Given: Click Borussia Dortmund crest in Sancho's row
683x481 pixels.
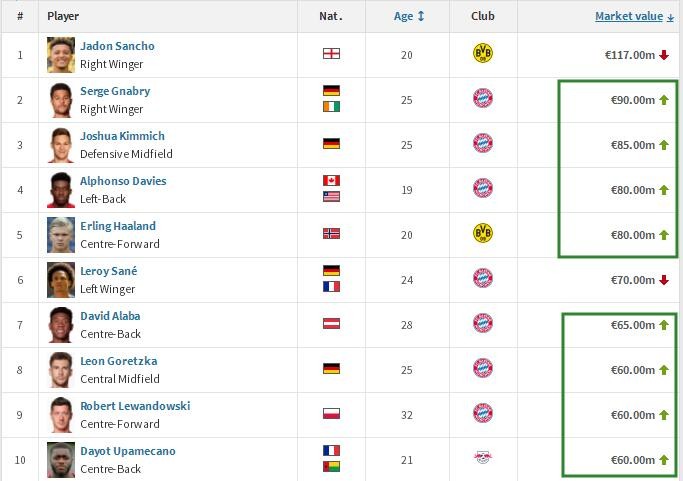Looking at the screenshot, I should click(483, 54).
